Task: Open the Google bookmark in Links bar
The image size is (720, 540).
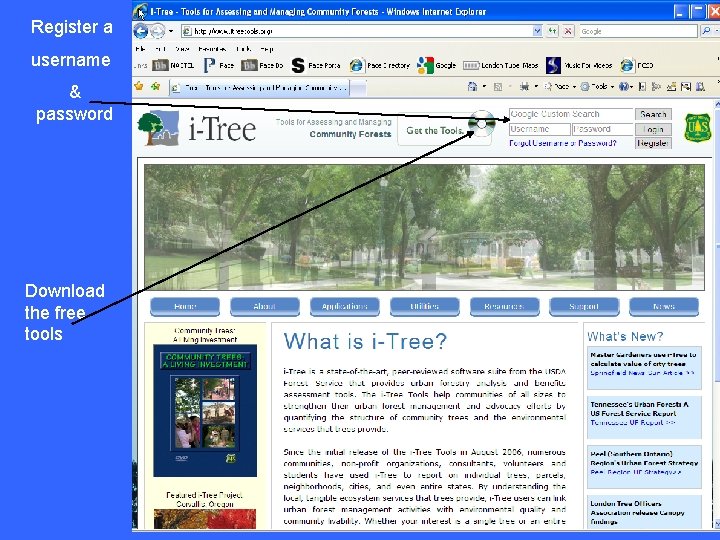Action: (437, 66)
